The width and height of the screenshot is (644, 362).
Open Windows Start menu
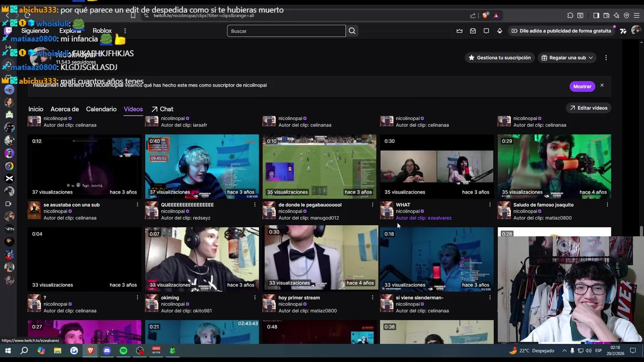(8, 350)
